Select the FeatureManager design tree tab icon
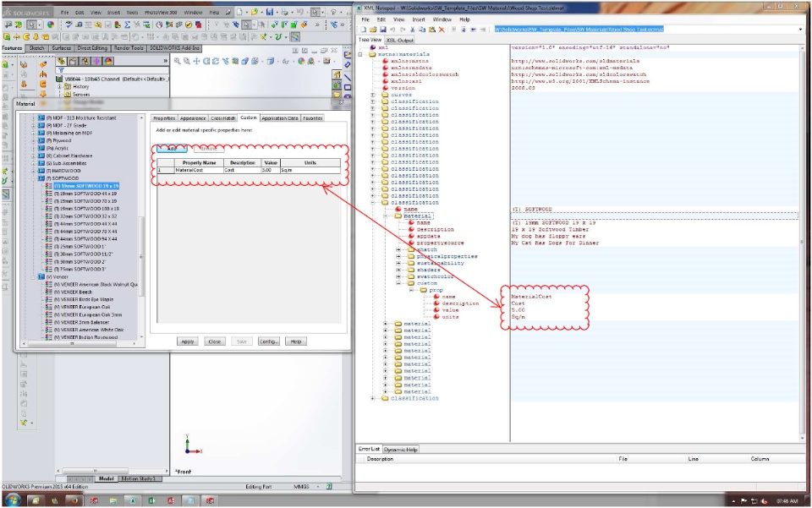 click(x=61, y=61)
